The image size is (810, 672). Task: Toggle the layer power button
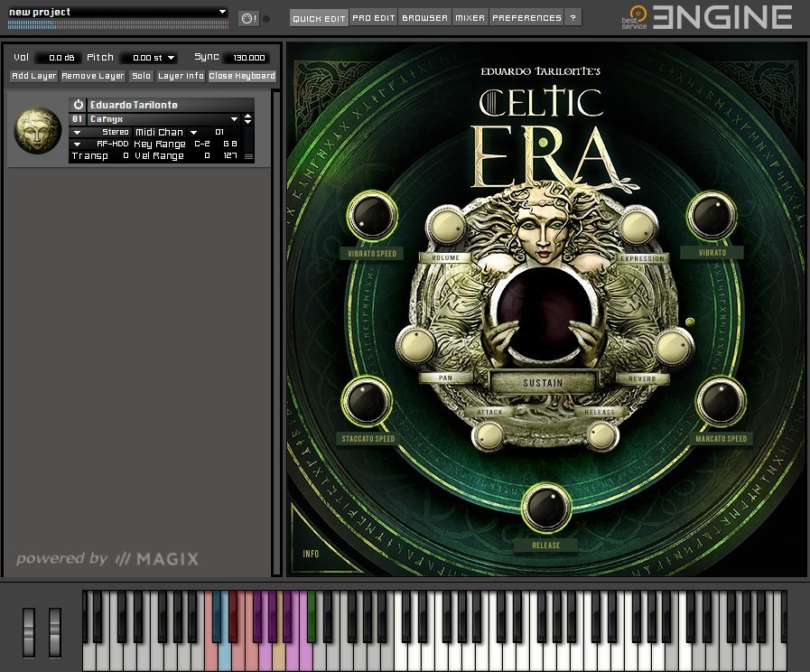[79, 105]
